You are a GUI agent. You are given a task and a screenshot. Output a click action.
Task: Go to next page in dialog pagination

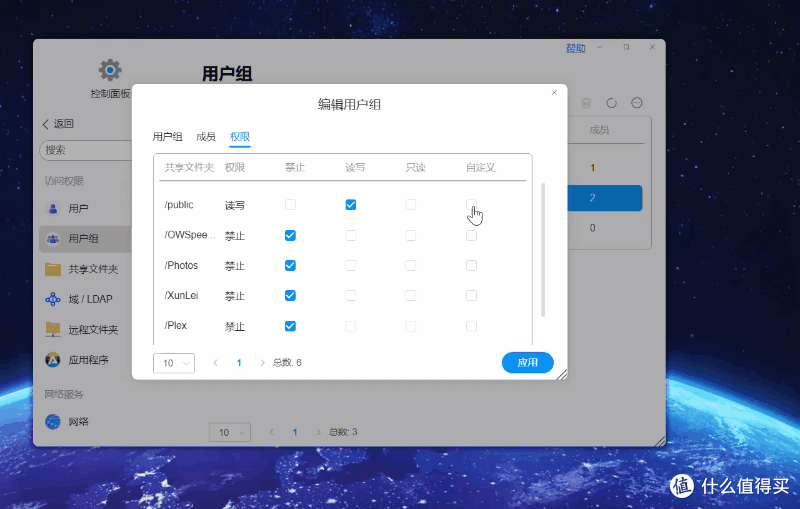point(262,363)
